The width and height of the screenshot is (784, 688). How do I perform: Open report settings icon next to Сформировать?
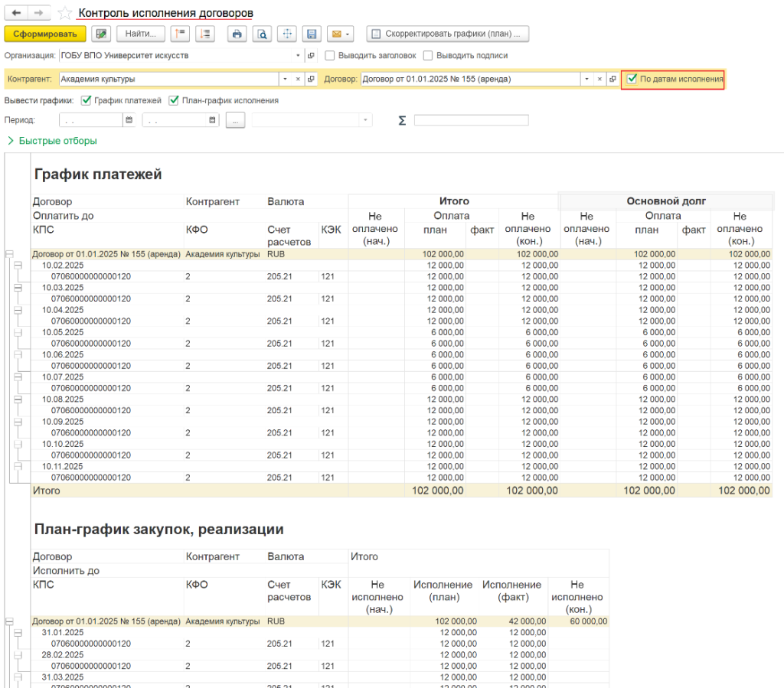click(101, 34)
